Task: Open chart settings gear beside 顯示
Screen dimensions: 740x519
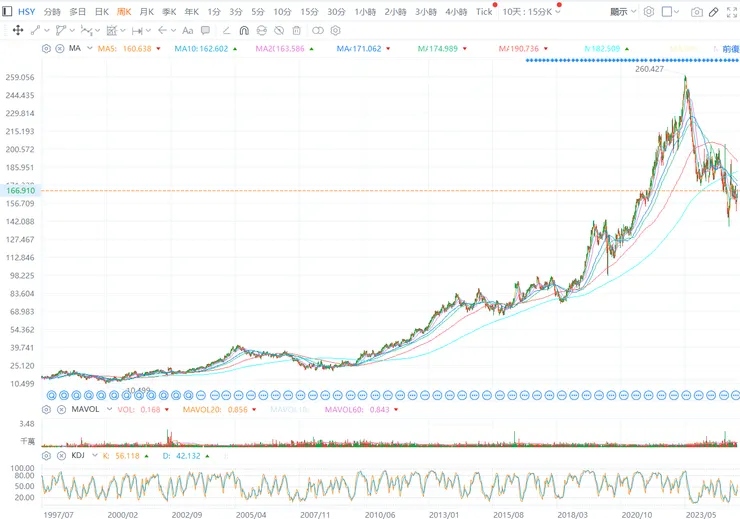Action: (x=649, y=11)
